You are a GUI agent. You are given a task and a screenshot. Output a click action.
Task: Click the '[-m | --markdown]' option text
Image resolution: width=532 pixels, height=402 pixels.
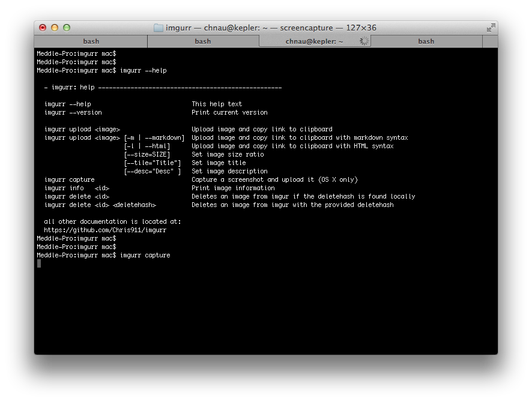(x=154, y=138)
